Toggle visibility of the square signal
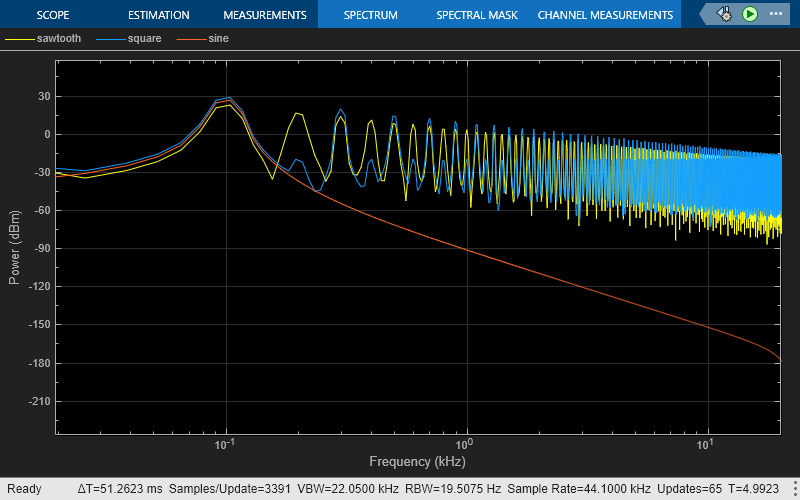This screenshot has height=500, width=800. 143,39
